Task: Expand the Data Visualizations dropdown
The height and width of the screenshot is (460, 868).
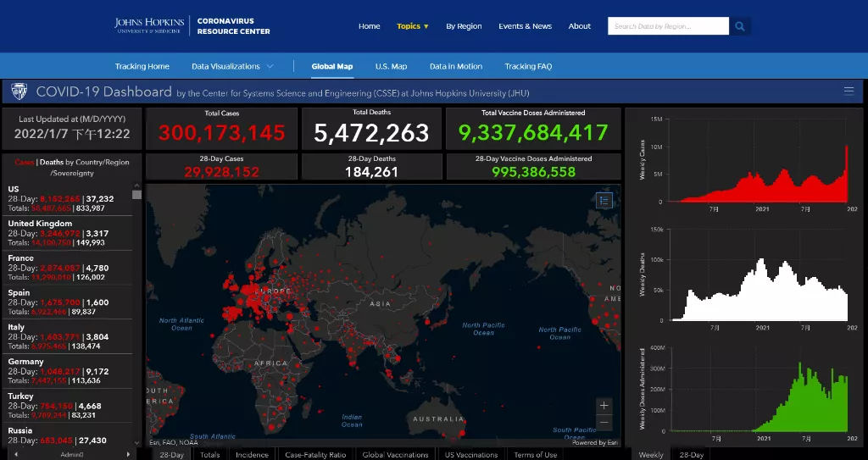Action: [x=232, y=66]
